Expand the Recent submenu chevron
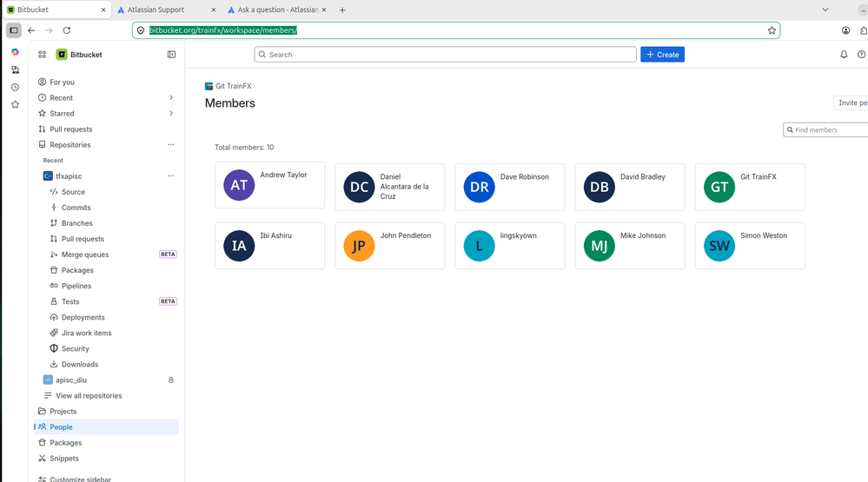 pos(171,97)
